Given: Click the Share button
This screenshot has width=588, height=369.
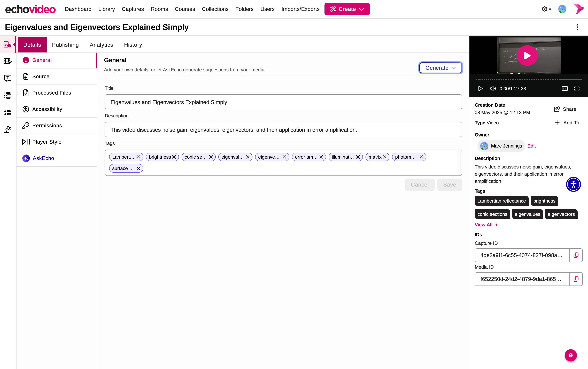Looking at the screenshot, I should point(565,109).
